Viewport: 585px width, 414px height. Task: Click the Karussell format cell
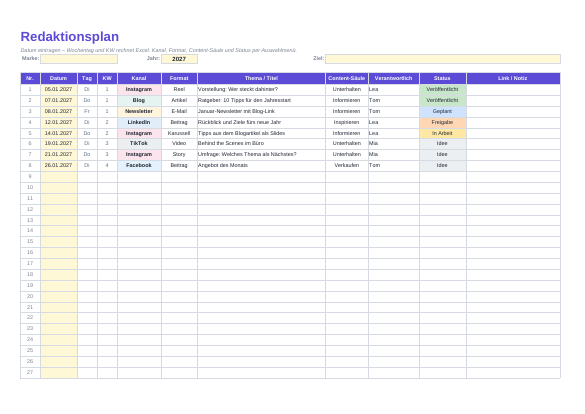pos(179,133)
